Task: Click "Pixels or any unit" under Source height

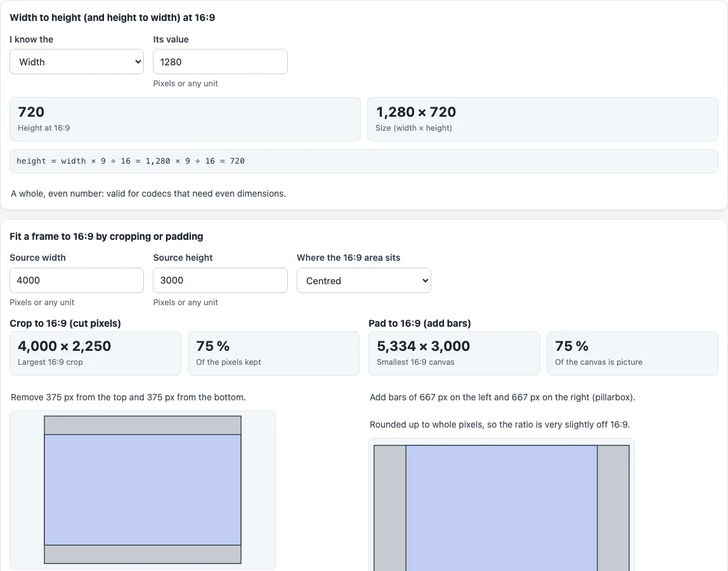Action: click(x=186, y=303)
